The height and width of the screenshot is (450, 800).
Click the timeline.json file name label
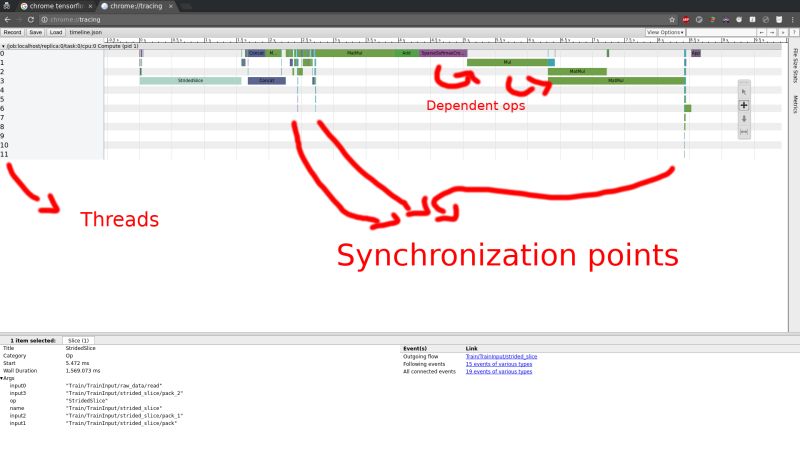(85, 32)
